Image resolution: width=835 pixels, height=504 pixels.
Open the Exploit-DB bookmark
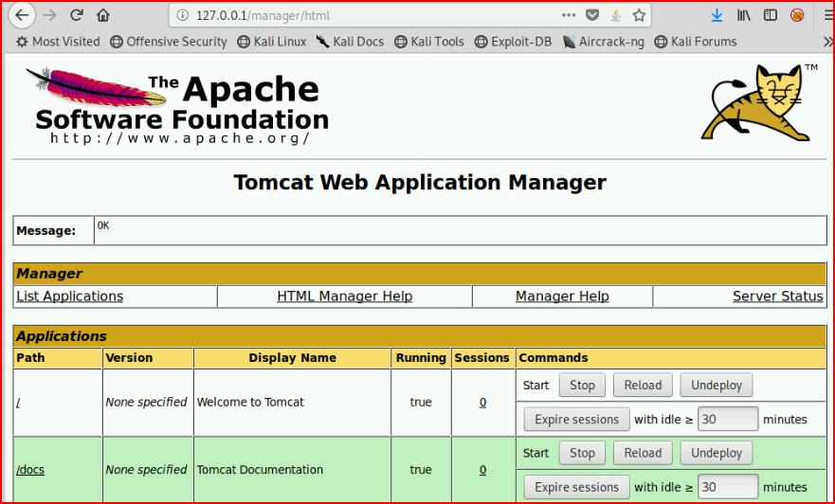[514, 42]
